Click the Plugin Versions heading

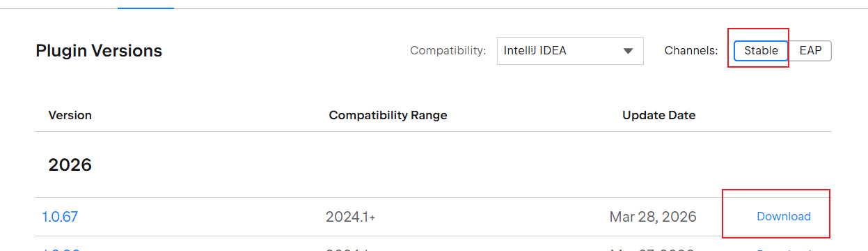coord(99,51)
